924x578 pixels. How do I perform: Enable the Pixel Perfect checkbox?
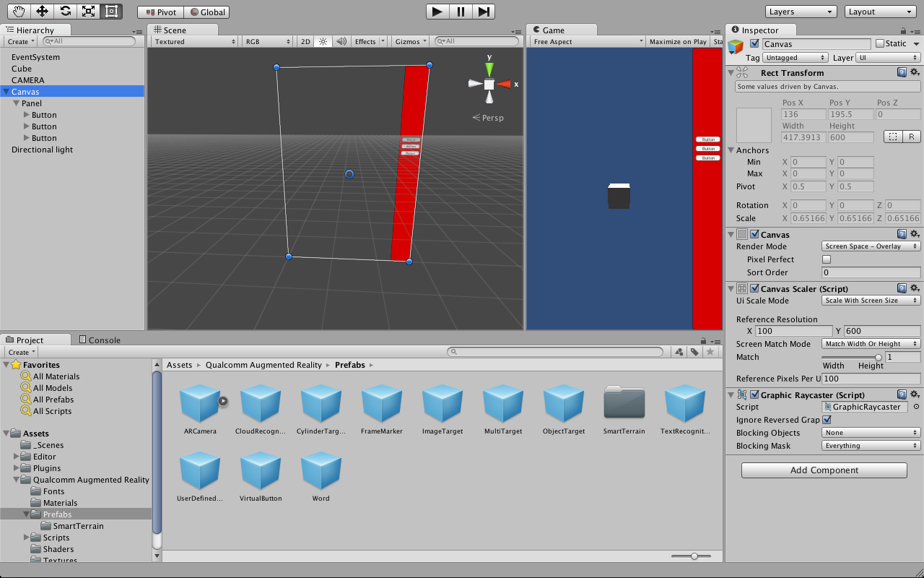(x=827, y=259)
